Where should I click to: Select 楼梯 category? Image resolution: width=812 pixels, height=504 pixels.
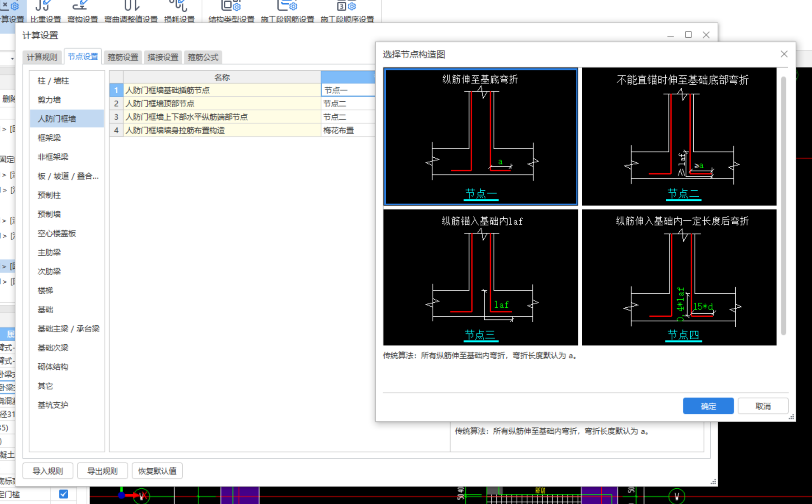[x=67, y=290]
